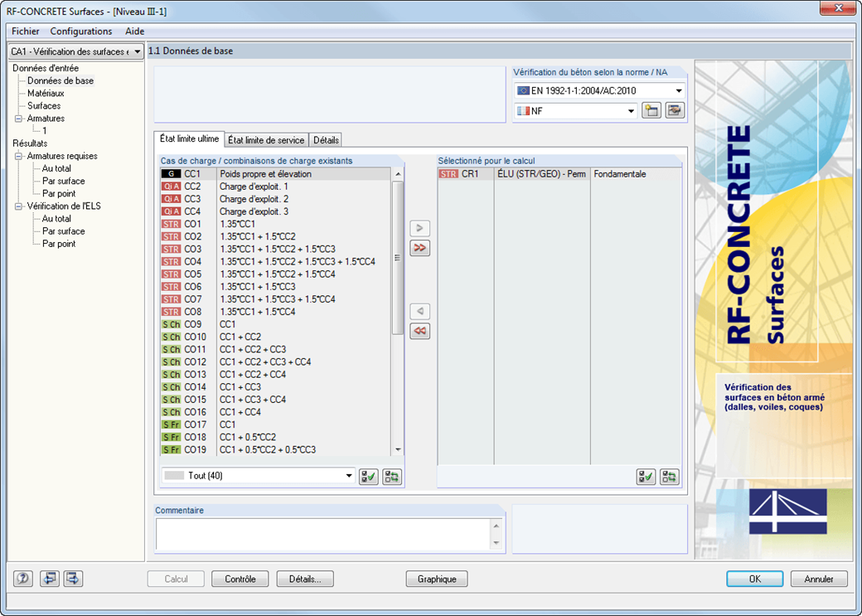Click the Contrôle button
862x616 pixels.
(240, 580)
